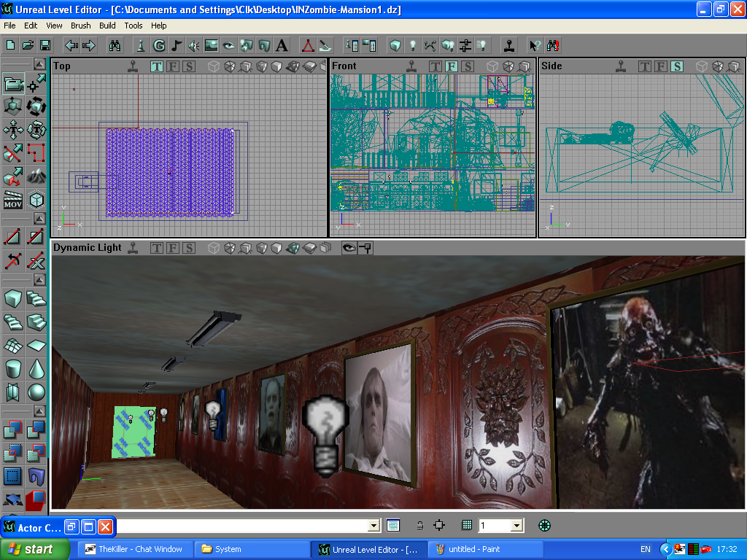Select the Camera Movement tool
The width and height of the screenshot is (747, 560).
(13, 84)
